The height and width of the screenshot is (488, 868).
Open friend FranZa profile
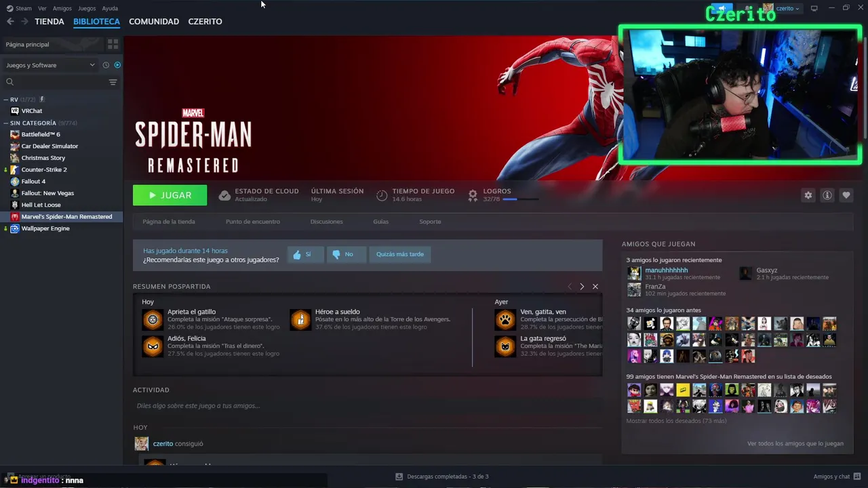[655, 287]
